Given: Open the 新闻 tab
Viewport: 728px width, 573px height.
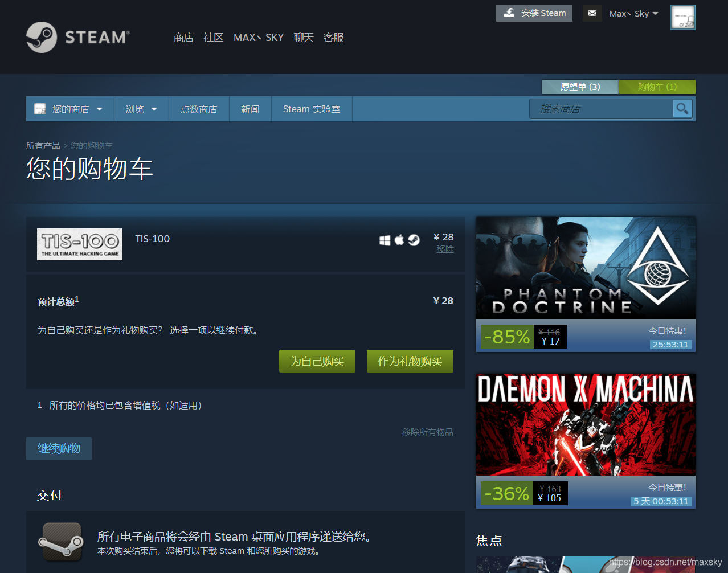Looking at the screenshot, I should [250, 109].
